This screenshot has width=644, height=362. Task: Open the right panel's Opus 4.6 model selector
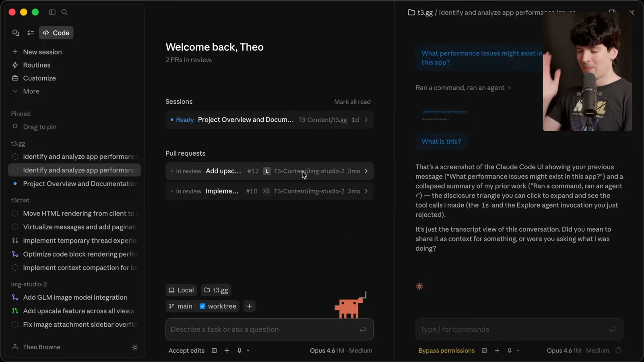point(578,351)
